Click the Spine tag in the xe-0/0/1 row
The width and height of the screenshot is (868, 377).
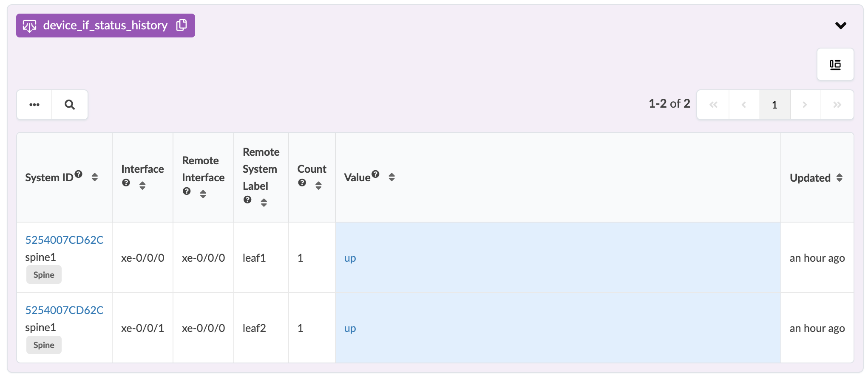pos(44,345)
